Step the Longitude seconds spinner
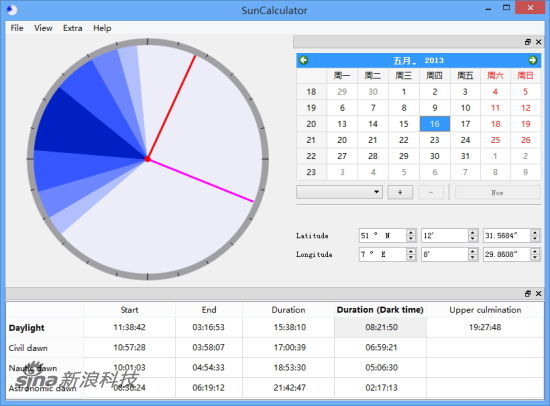The height and width of the screenshot is (406, 550). [535, 254]
